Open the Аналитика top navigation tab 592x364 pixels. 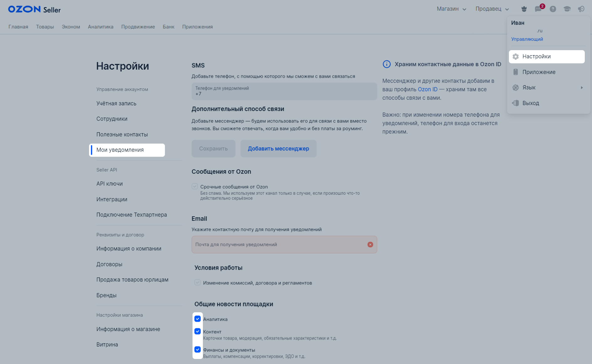[x=101, y=27]
